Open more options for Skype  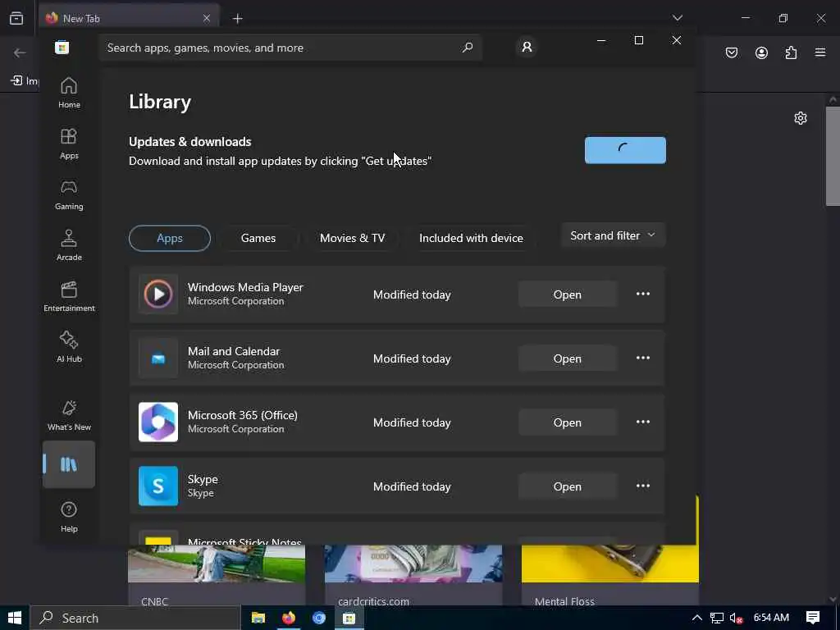point(643,486)
